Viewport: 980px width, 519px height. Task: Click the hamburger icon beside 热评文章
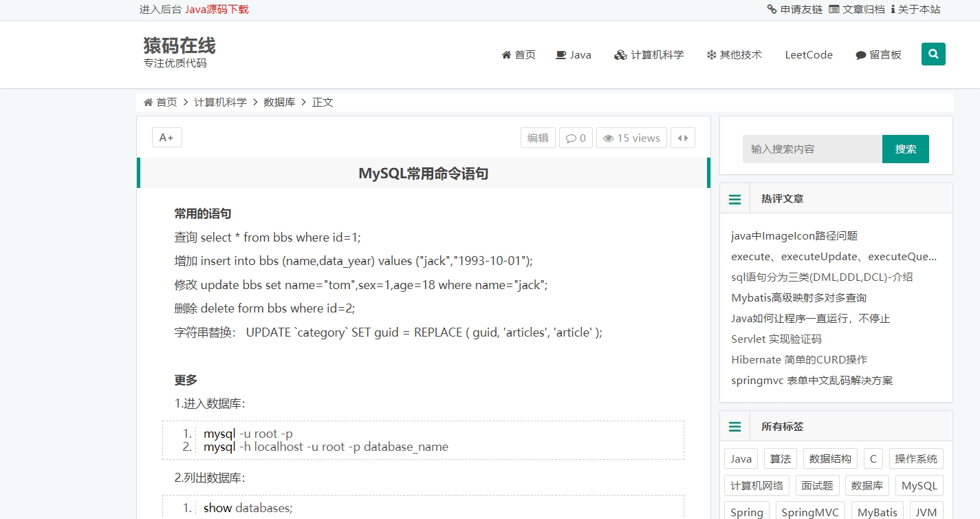[x=735, y=199]
